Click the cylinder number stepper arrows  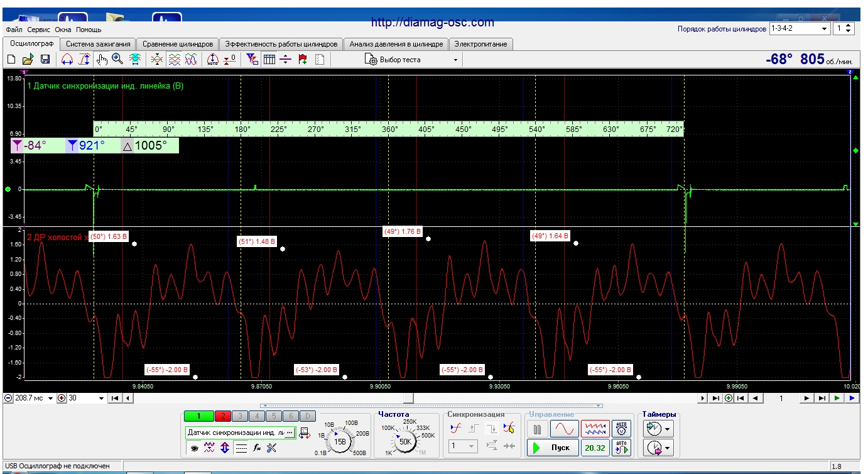coord(849,29)
